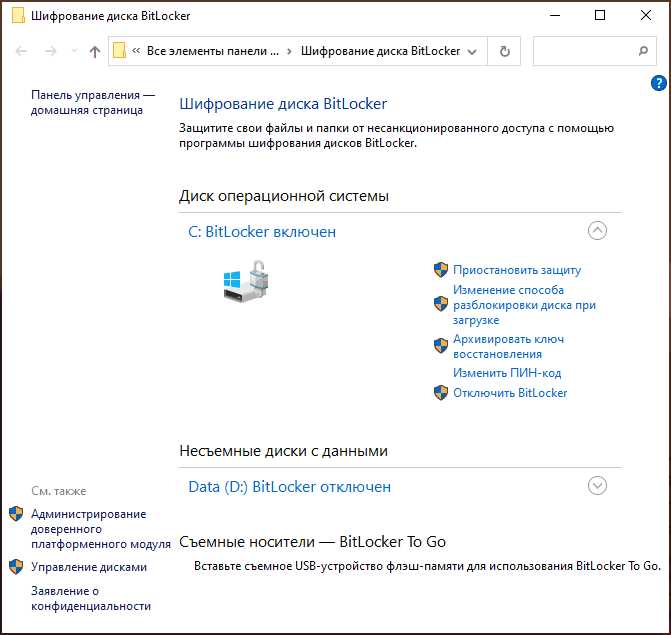Click 'Шифрование диска BitLocker' breadcrumb segment
Viewport: 671px width, 635px height.
tap(380, 51)
